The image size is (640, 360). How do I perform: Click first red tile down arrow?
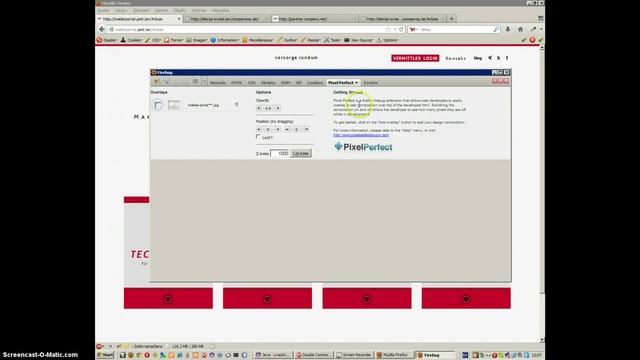(x=168, y=299)
